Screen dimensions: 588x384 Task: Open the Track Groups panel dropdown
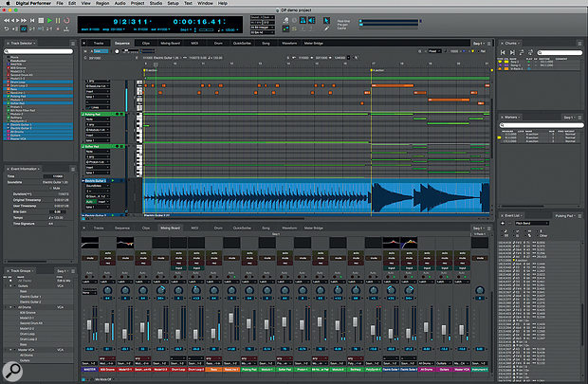[22, 270]
